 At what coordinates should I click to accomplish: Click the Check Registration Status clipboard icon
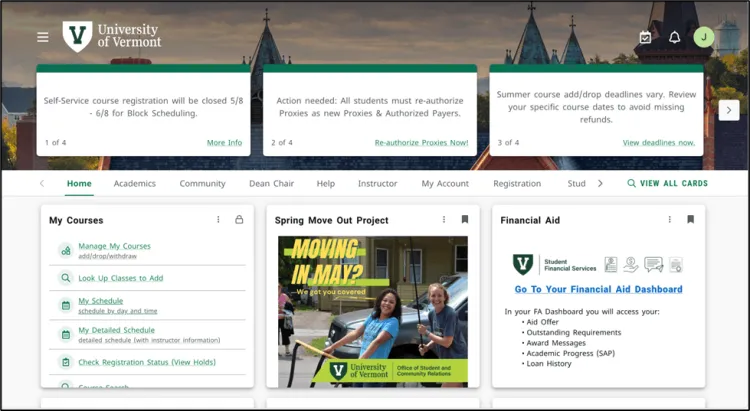pos(66,362)
